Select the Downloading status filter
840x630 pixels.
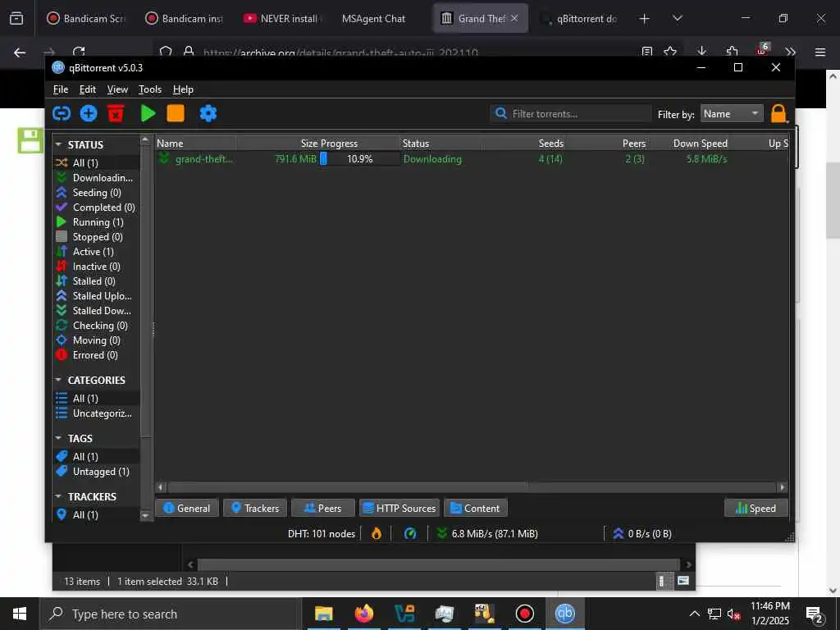pyautogui.click(x=97, y=177)
